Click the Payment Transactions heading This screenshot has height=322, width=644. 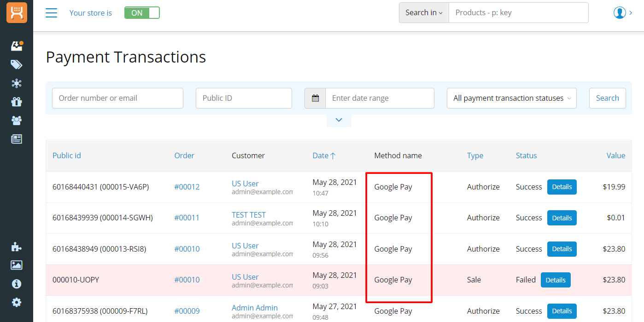click(126, 57)
